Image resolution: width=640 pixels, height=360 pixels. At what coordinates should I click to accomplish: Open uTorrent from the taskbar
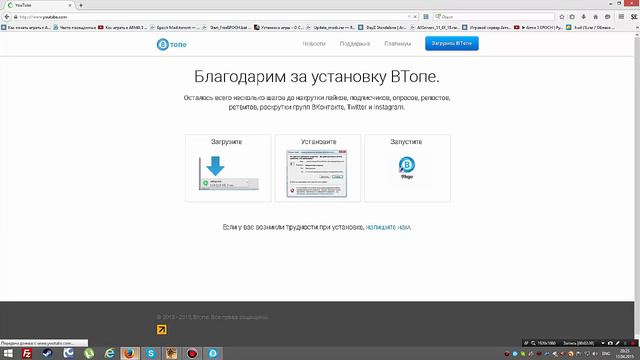click(89, 353)
